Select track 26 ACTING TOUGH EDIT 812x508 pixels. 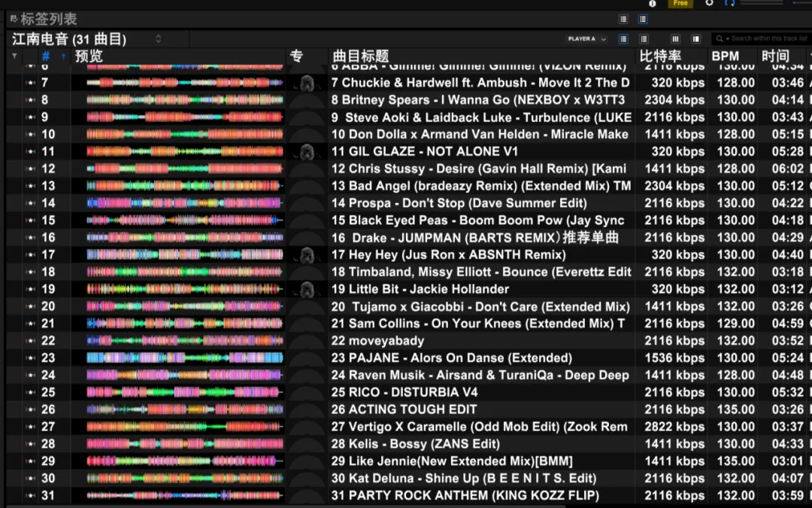pyautogui.click(x=404, y=409)
